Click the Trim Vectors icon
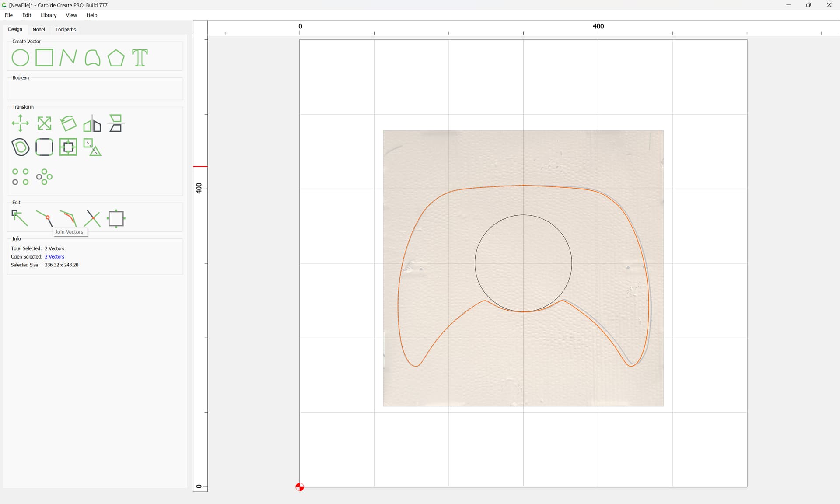The height and width of the screenshot is (504, 840). click(92, 218)
